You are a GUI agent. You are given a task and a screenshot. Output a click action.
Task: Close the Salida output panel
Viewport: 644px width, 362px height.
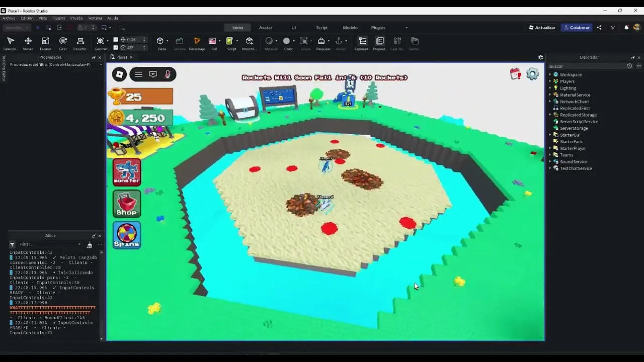(x=99, y=236)
